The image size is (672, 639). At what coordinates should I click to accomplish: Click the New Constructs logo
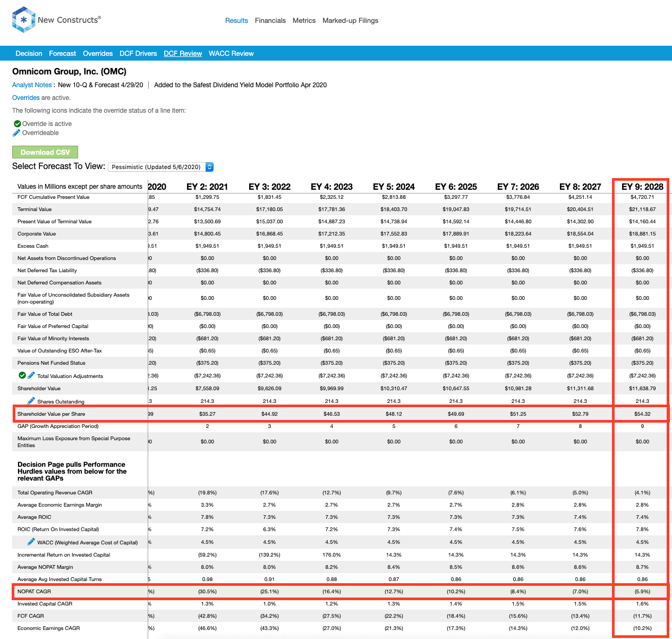[56, 20]
